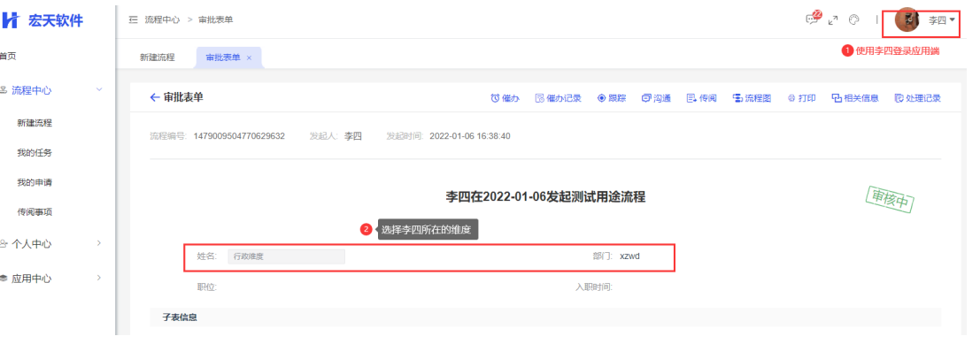Open 新建流程 in the sidebar
Image resolution: width=980 pixels, height=344 pixels.
(x=35, y=123)
